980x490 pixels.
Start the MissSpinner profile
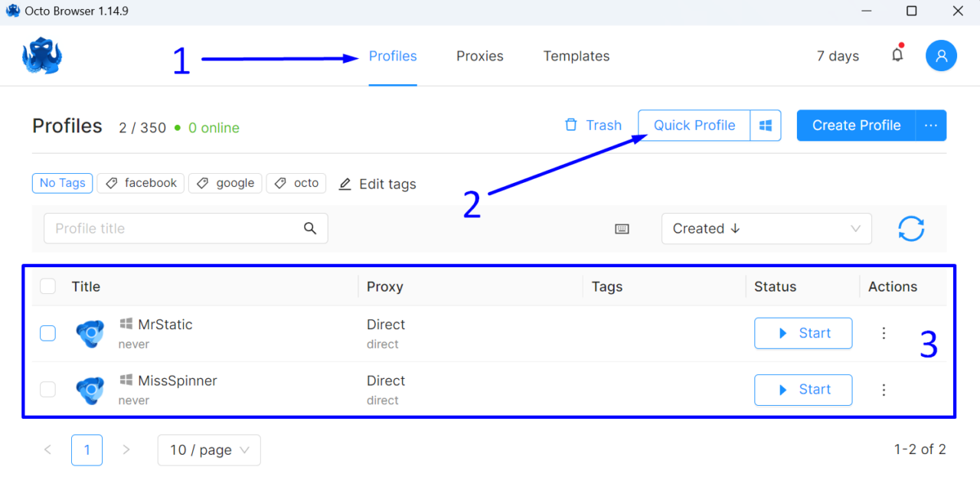803,390
